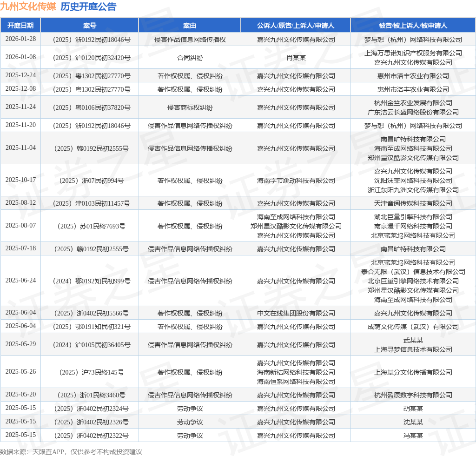Click case number (2025)沪73民终145号
Image resolution: width=476 pixels, height=456 pixels.
point(92,372)
